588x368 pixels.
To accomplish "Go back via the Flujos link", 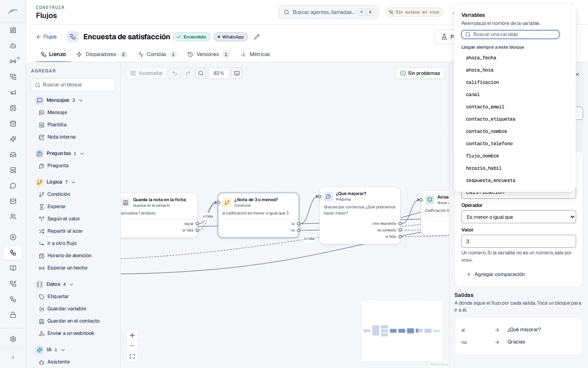I will 46,37.
